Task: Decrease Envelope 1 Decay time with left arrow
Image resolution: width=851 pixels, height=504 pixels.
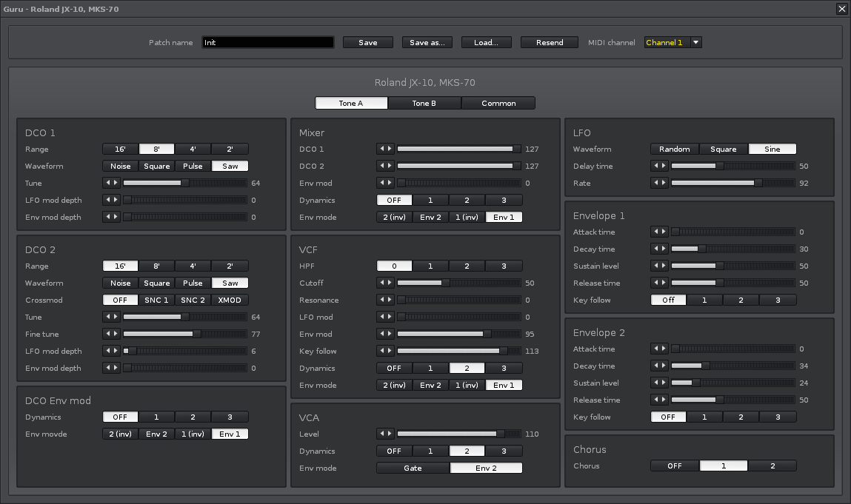Action: (656, 249)
